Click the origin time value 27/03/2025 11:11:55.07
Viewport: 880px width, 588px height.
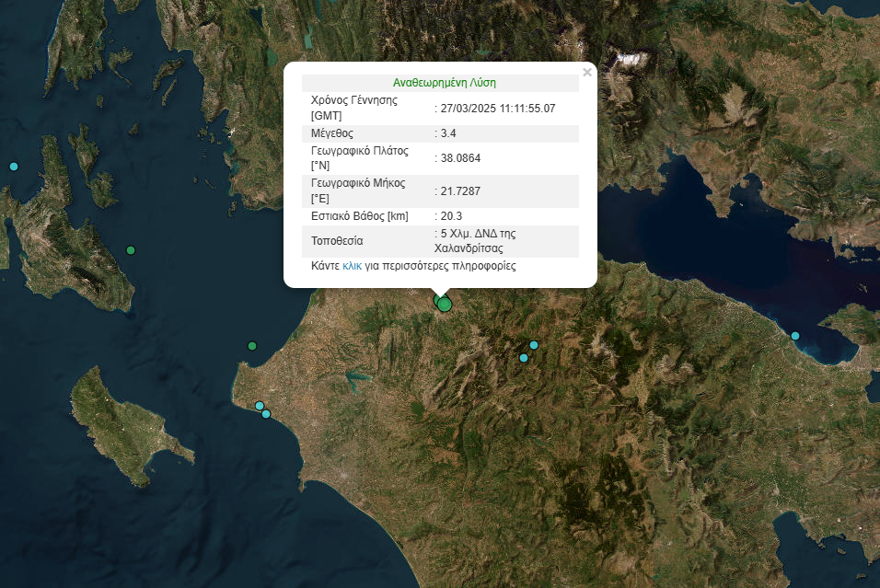click(498, 109)
